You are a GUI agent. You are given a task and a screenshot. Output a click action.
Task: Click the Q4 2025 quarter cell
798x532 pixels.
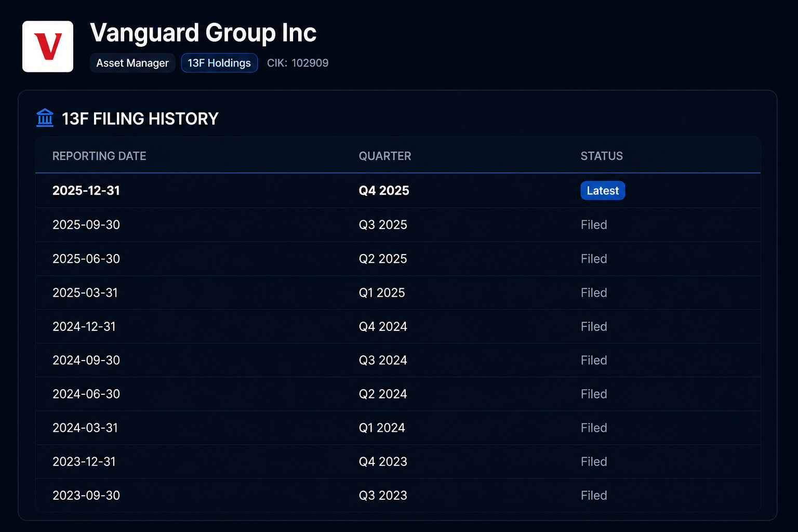click(x=384, y=191)
